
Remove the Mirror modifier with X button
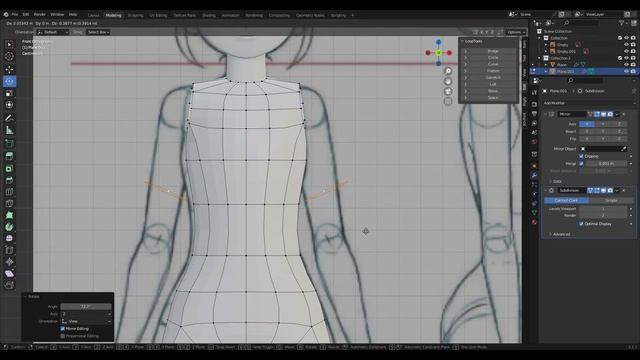coord(624,114)
